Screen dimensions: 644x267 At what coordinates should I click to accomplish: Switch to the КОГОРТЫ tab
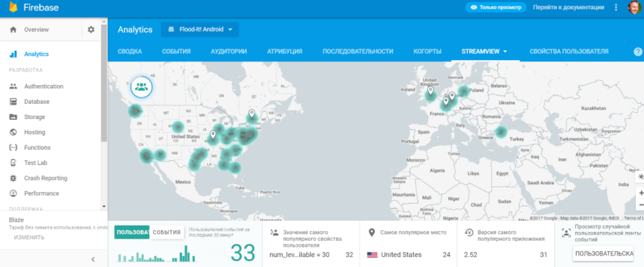click(429, 52)
